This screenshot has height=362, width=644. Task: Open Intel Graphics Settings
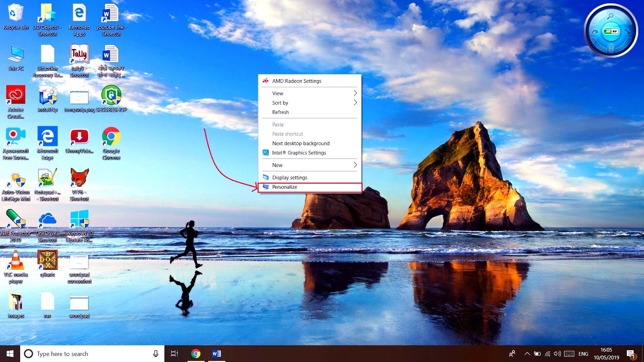(299, 152)
